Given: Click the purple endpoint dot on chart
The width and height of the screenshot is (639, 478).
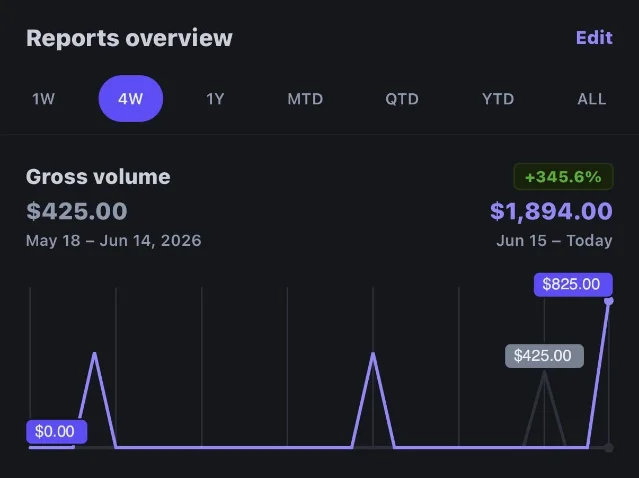Looking at the screenshot, I should pos(609,301).
